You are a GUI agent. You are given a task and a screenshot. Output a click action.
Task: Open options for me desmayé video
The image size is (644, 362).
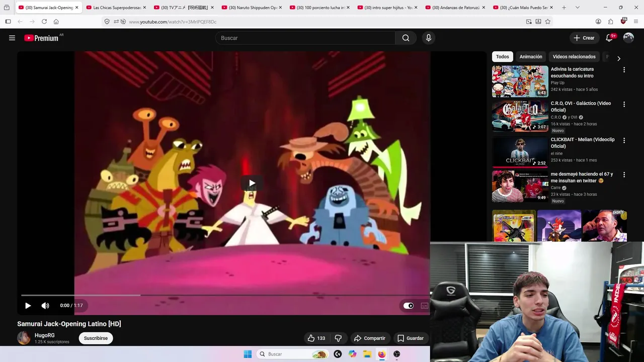tap(624, 174)
